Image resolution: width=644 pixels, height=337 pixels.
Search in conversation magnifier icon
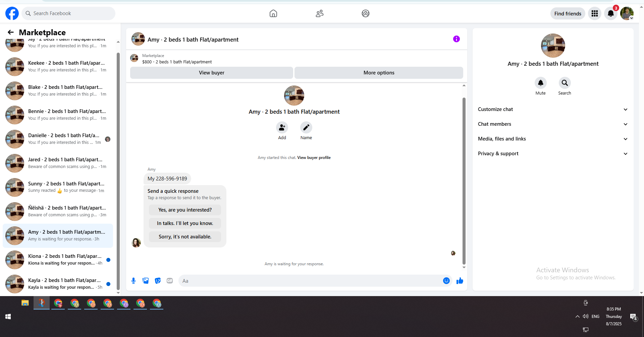click(x=565, y=83)
